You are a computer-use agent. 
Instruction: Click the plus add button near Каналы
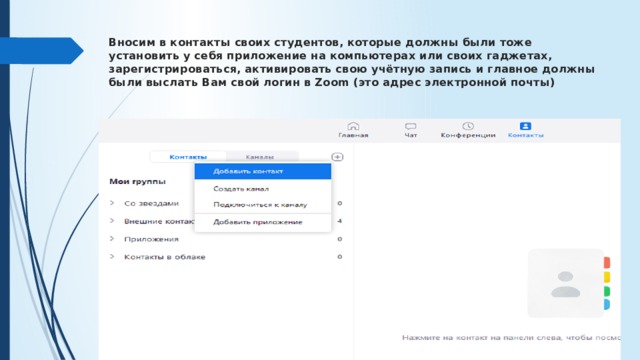click(337, 157)
